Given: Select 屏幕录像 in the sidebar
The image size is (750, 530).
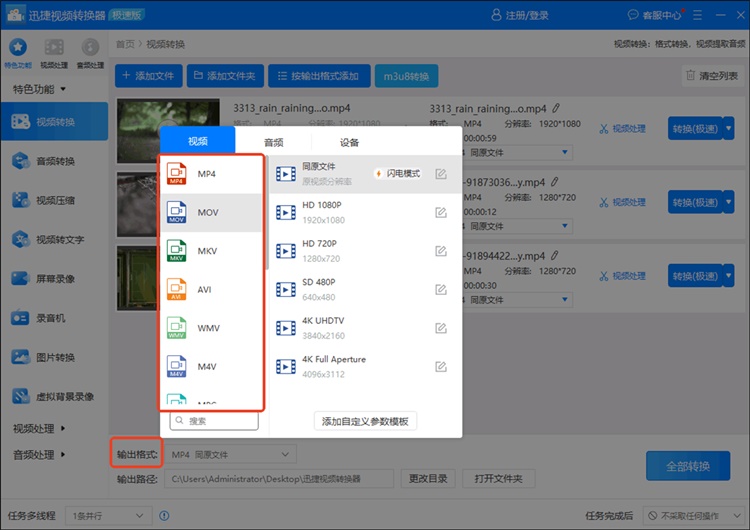Looking at the screenshot, I should pos(55,279).
